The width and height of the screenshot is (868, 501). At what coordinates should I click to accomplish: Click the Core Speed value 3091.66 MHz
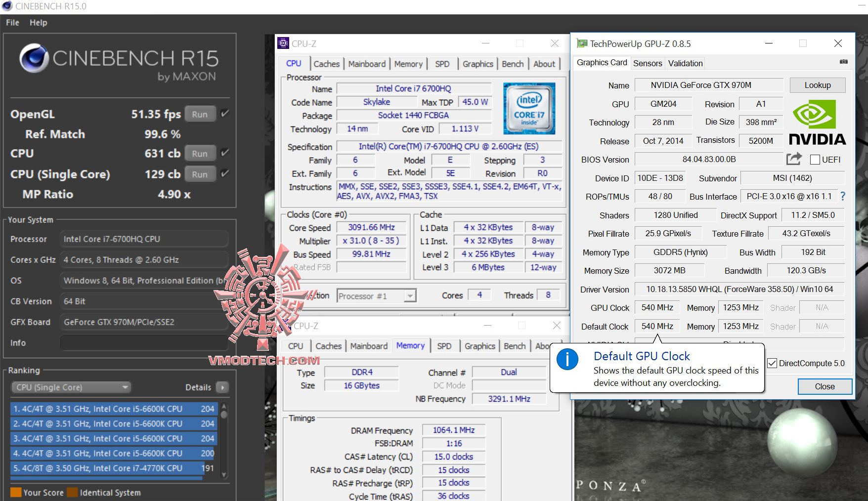point(371,227)
